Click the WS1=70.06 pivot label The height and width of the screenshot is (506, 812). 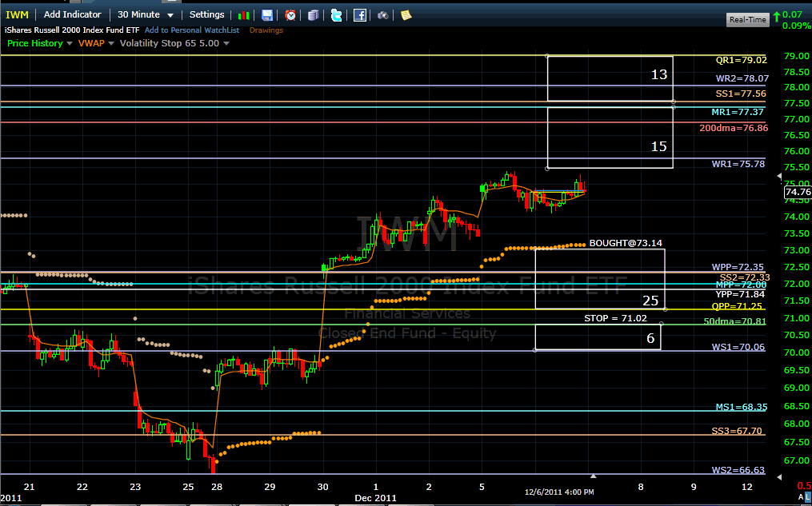[x=738, y=347]
